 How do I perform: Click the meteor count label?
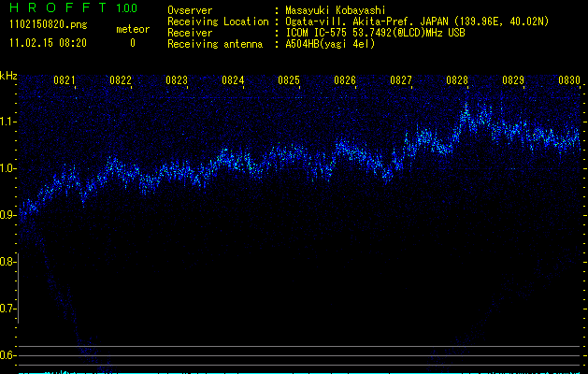click(x=133, y=29)
